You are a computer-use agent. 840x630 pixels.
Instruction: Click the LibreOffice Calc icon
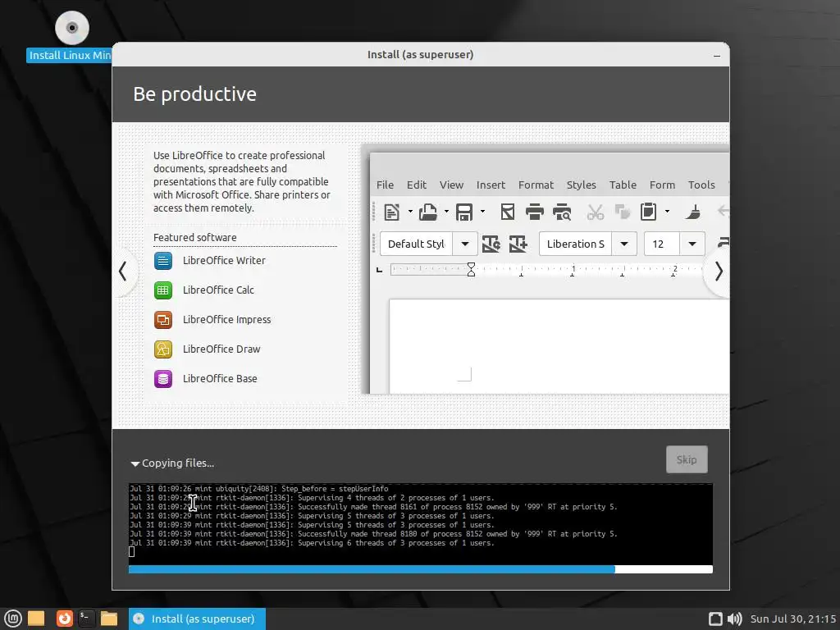[163, 290]
